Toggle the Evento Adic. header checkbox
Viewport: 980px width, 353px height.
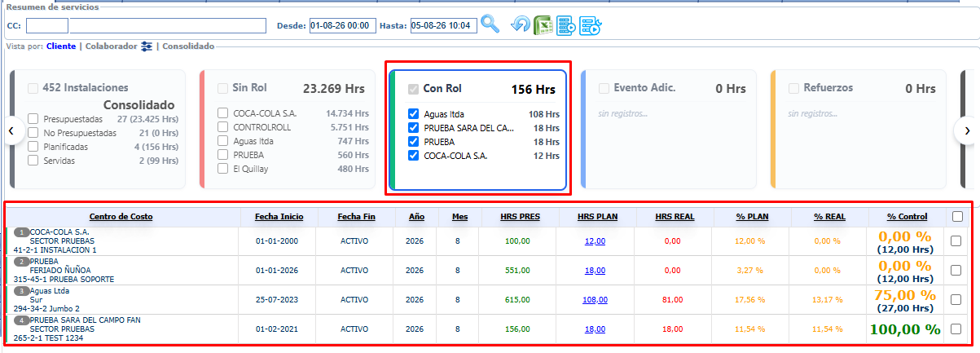click(604, 88)
